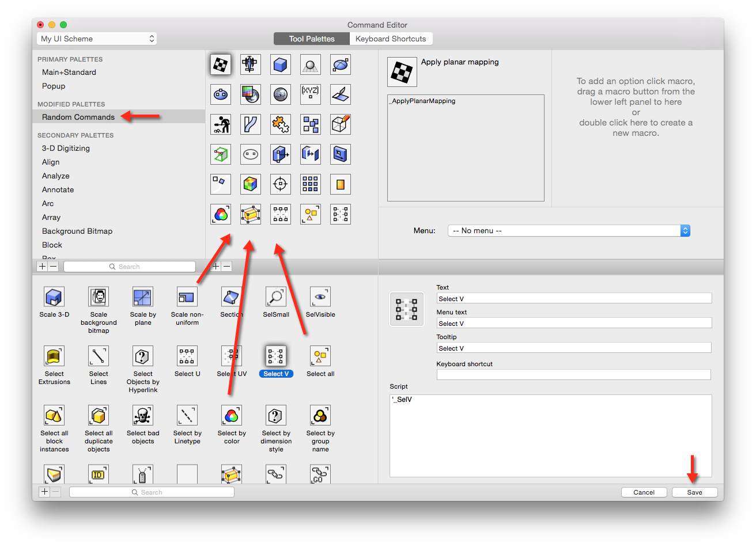Click the sphere on grid plane icon

point(311,64)
